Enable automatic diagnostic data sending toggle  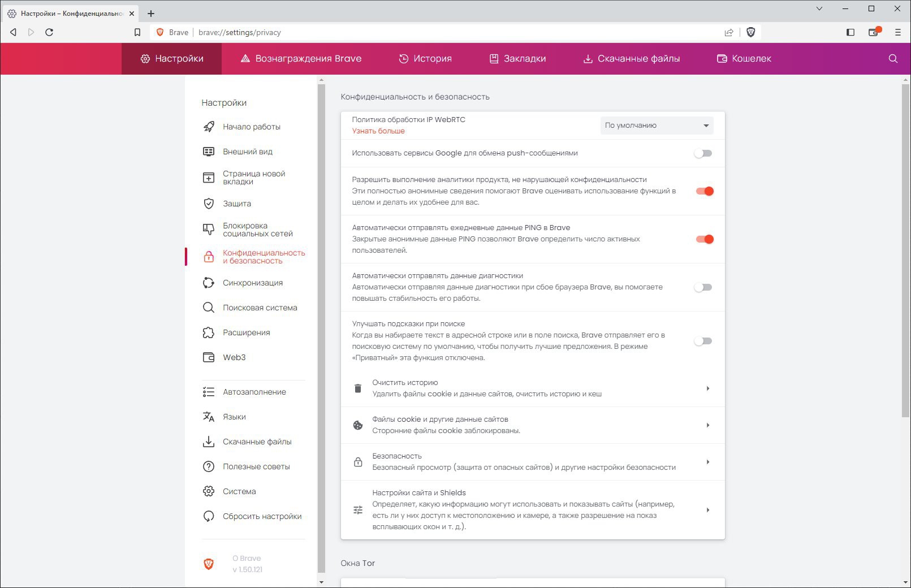click(703, 287)
